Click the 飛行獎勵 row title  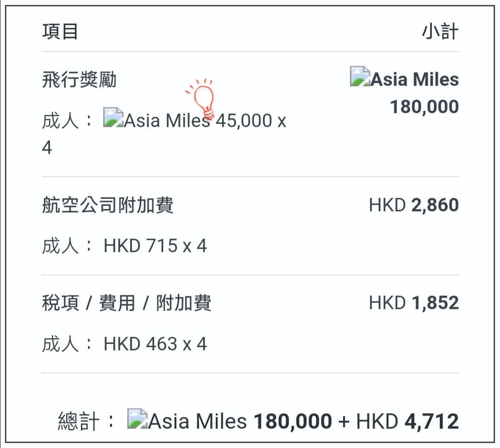point(80,79)
